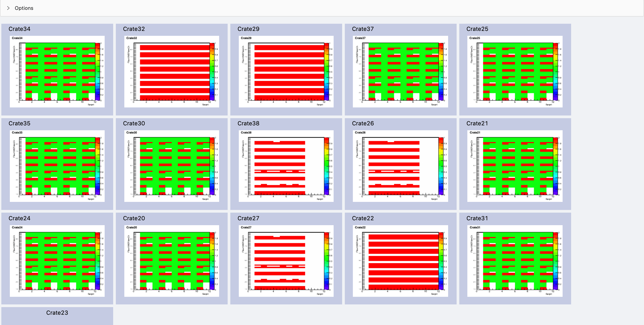
Task: Open the Crate20 histogram thumbnail
Action: coord(172,261)
